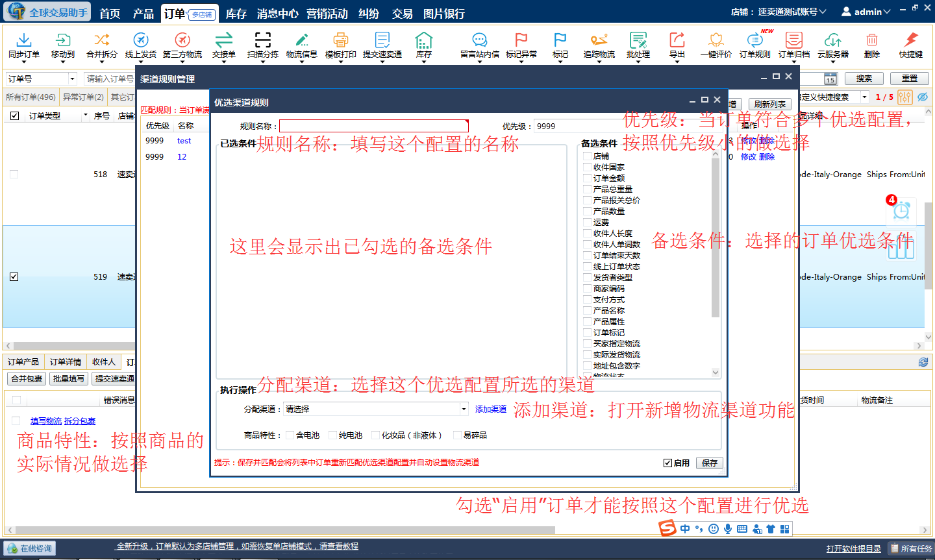Open the 订单号 search type dropdown
Image resolution: width=935 pixels, height=560 pixels.
72,79
